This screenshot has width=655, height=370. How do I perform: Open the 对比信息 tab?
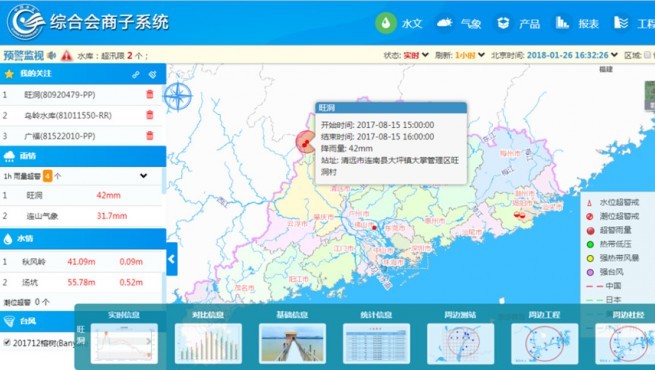coord(208,315)
